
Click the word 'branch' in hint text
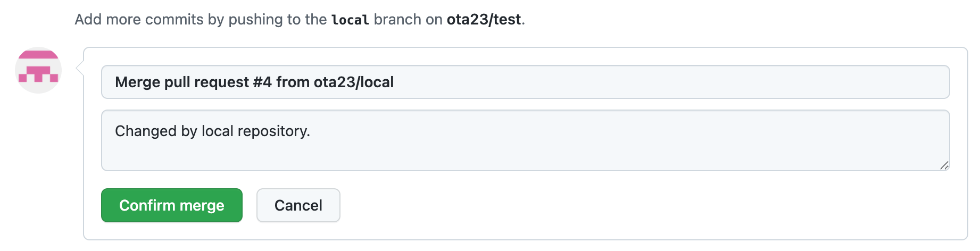(x=397, y=20)
